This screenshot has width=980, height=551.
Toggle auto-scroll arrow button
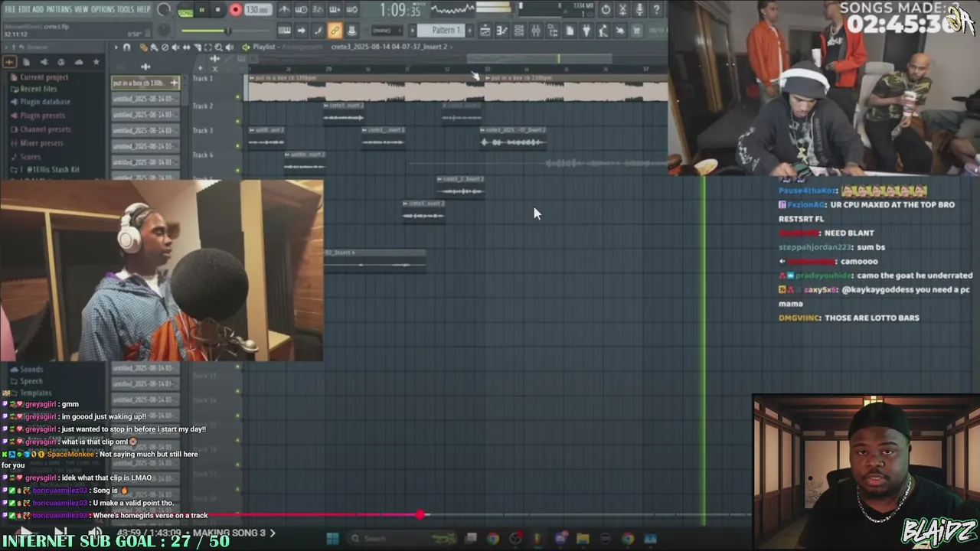pos(301,31)
